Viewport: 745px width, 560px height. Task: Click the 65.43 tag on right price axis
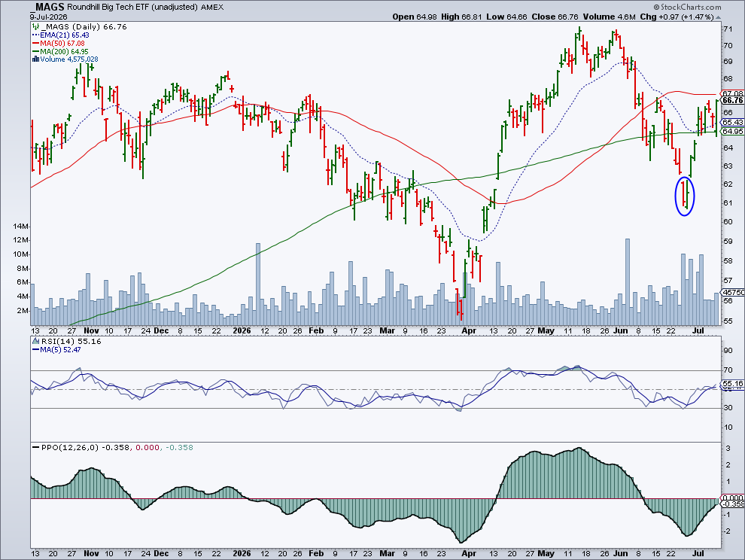[x=733, y=122]
